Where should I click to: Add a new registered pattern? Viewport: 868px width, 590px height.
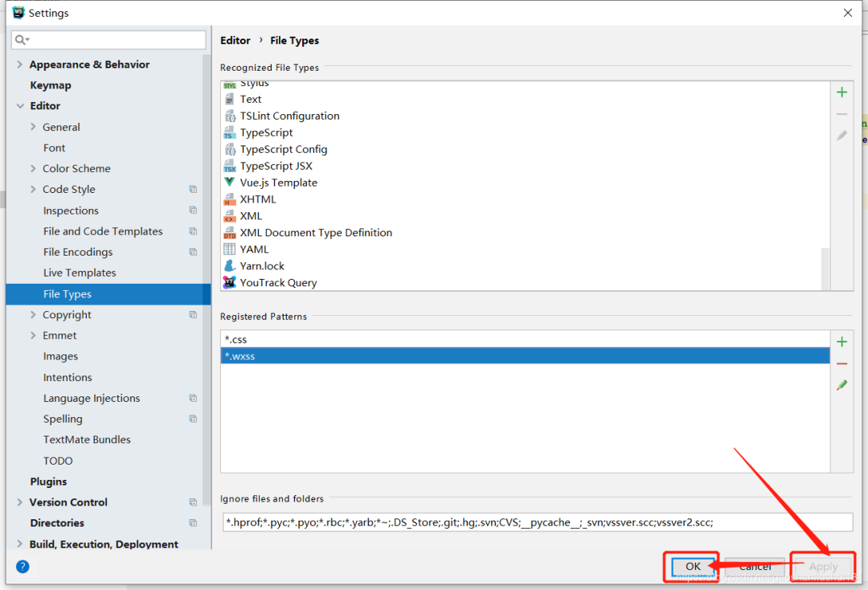coord(841,342)
